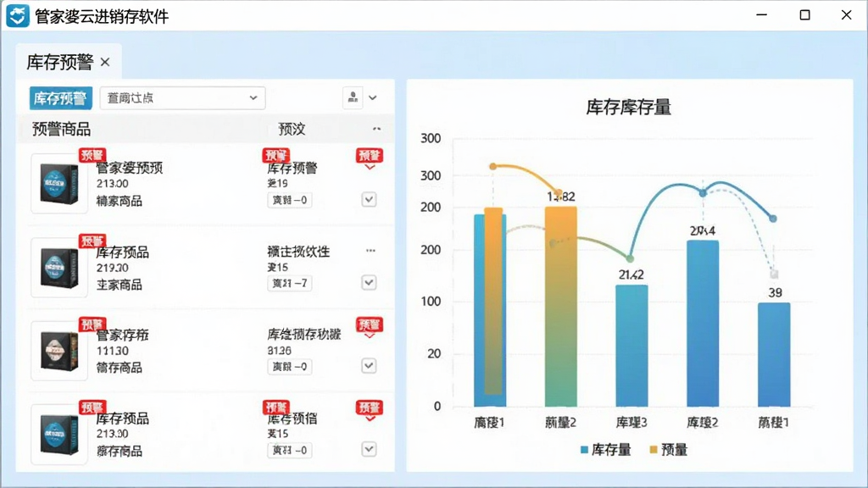Click the quantity field ending in –7
Image resolution: width=868 pixels, height=488 pixels.
tap(290, 283)
